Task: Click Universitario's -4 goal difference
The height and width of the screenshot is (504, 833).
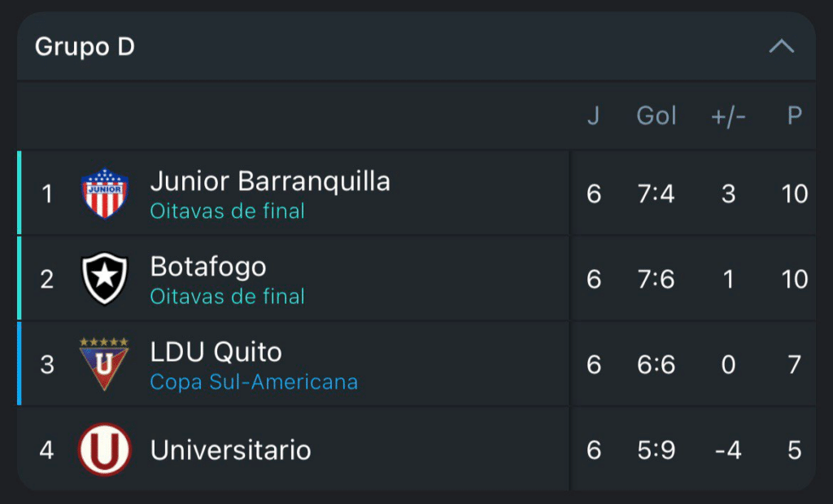Action: point(728,450)
